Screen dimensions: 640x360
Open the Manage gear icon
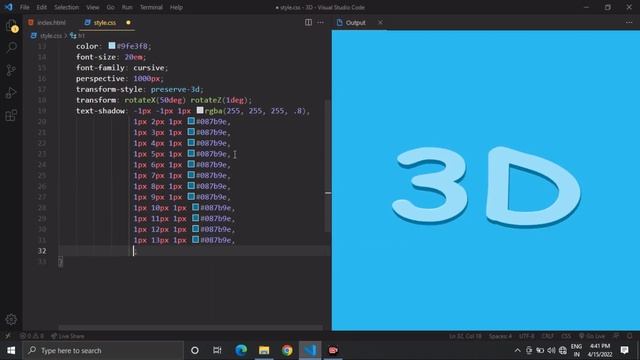[11, 319]
